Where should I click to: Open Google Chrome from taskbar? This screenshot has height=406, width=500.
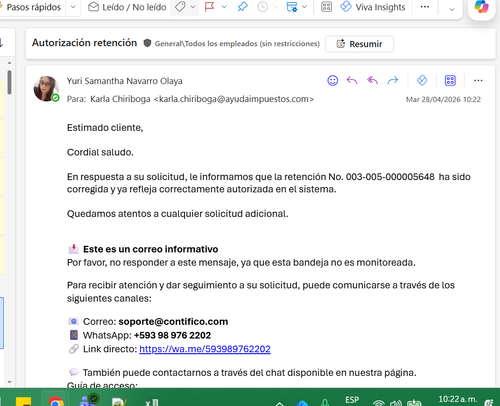coord(55,400)
